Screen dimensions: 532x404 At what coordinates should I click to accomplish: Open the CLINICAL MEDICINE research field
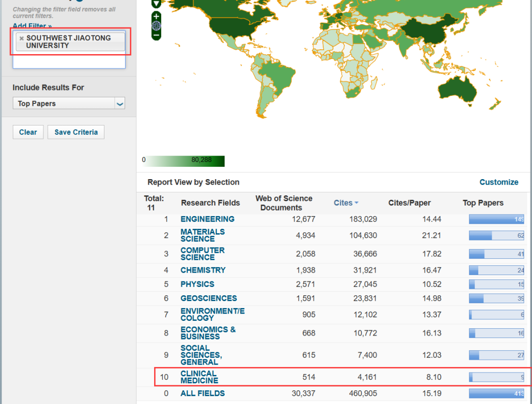[199, 377]
